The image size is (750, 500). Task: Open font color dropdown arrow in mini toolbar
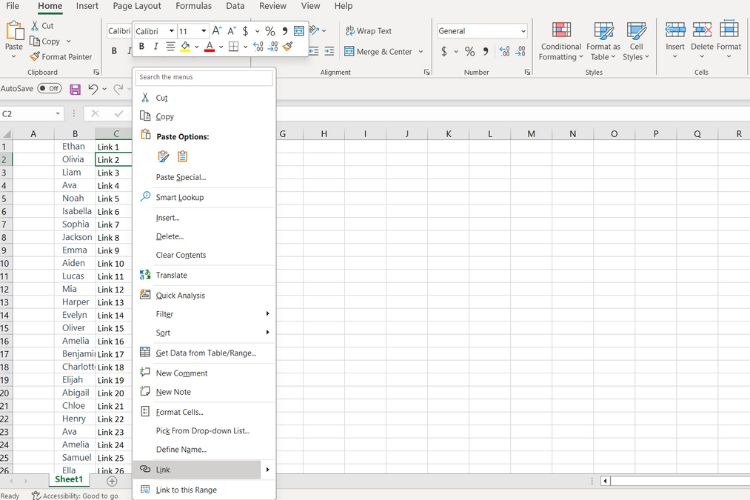coord(221,47)
